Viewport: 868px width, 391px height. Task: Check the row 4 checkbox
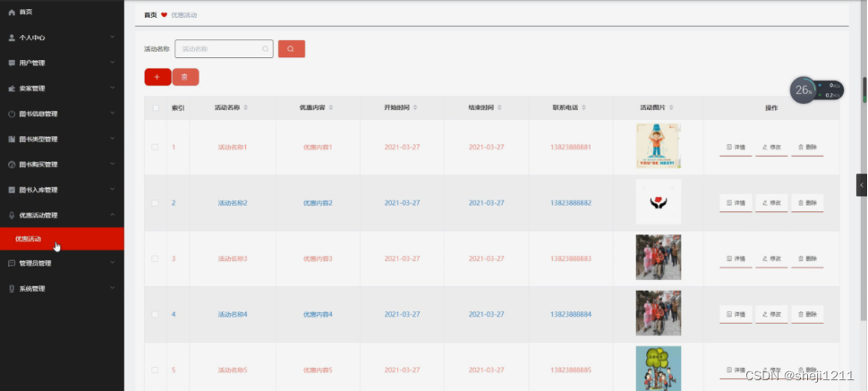click(155, 314)
